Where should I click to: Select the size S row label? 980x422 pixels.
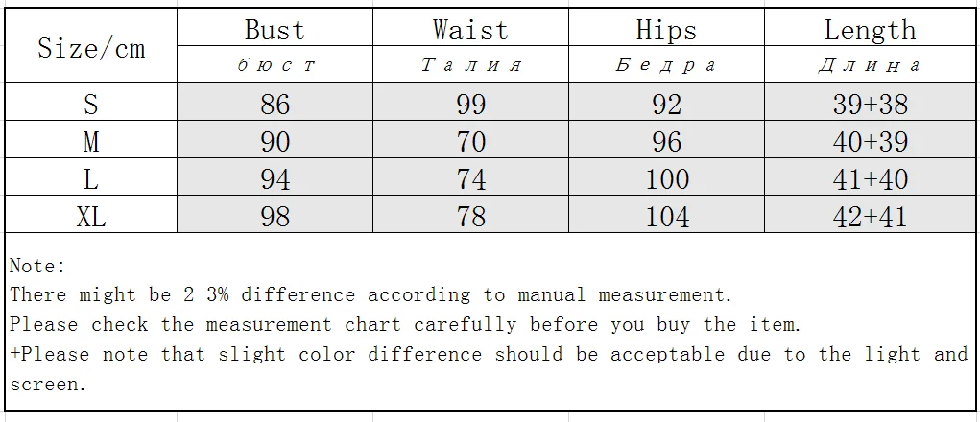91,103
